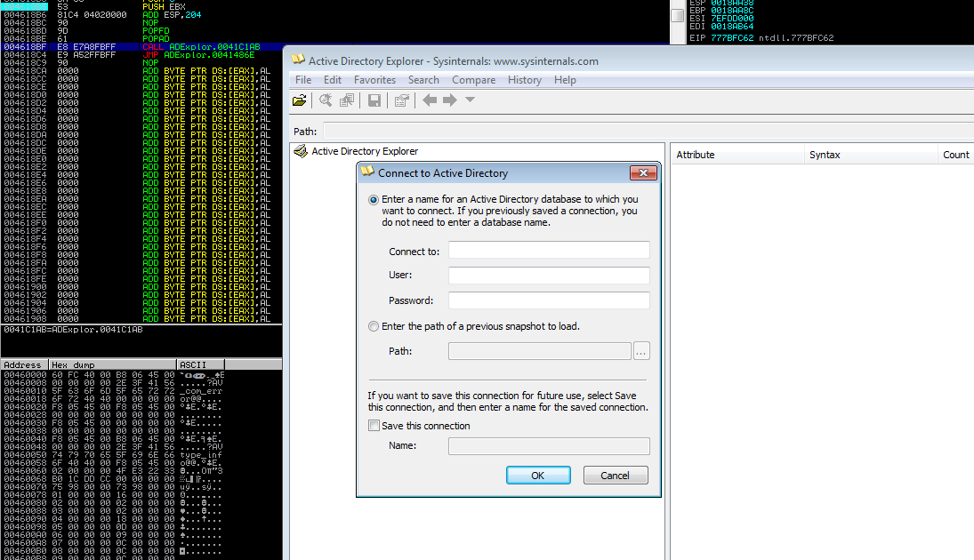The width and height of the screenshot is (974, 560).
Task: Enable the Save this connection checkbox
Action: pos(374,426)
